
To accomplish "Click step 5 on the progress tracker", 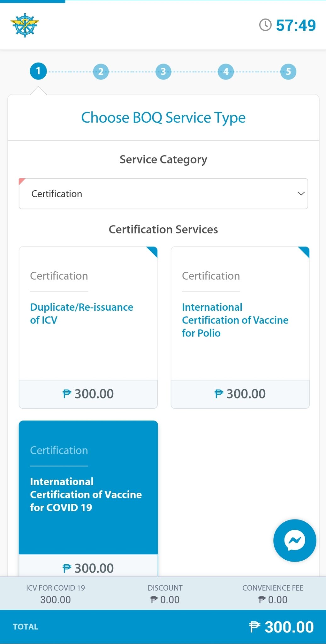I will click(x=288, y=71).
